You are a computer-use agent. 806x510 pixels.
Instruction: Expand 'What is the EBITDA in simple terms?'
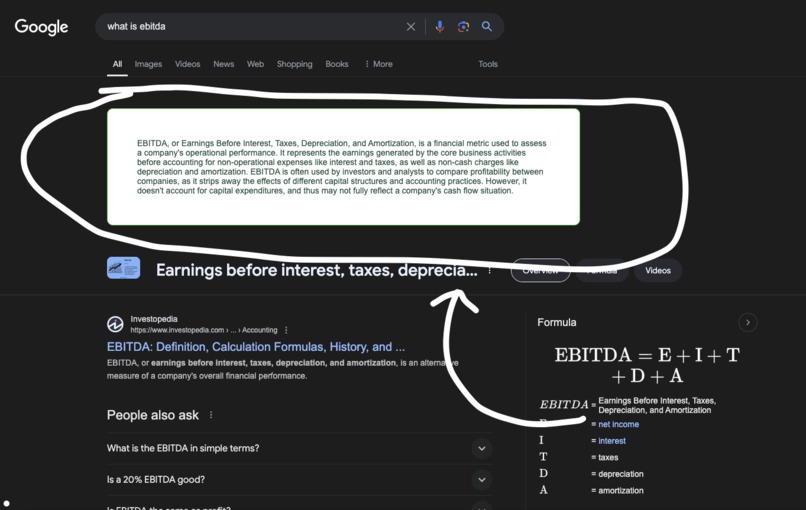pyautogui.click(x=299, y=448)
